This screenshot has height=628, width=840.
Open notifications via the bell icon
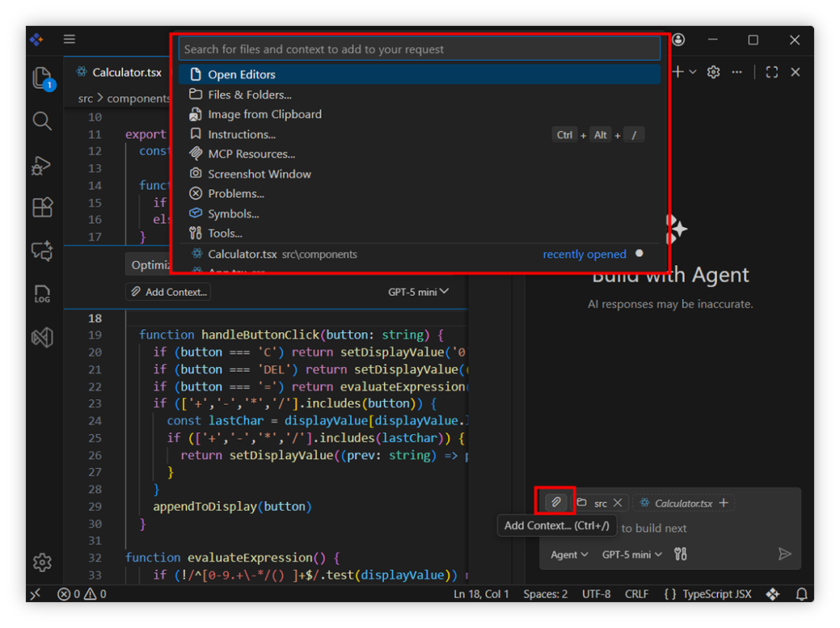pyautogui.click(x=801, y=594)
